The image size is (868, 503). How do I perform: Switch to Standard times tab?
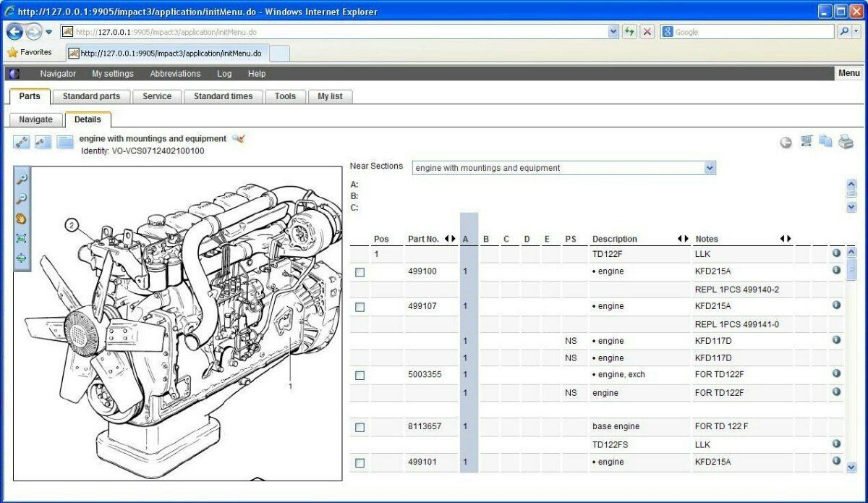pos(224,96)
